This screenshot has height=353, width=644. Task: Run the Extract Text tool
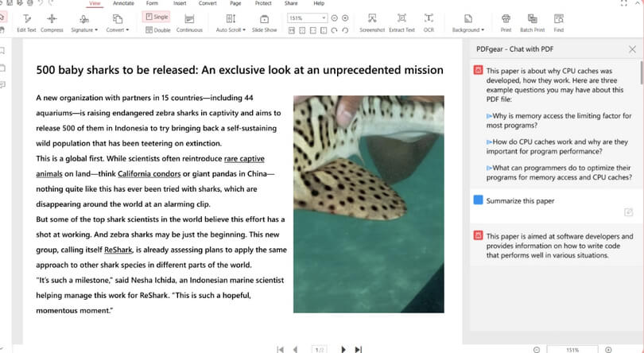(x=402, y=23)
